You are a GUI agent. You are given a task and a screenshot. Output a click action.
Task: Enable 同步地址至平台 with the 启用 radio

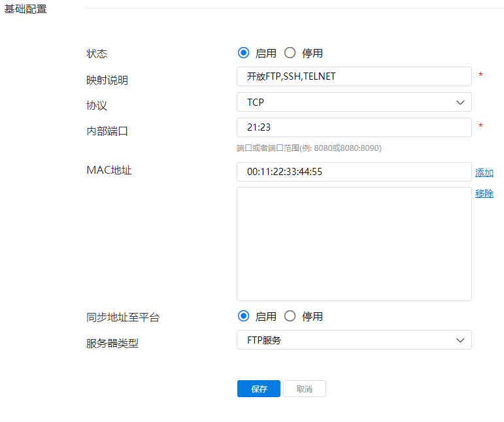coord(244,316)
